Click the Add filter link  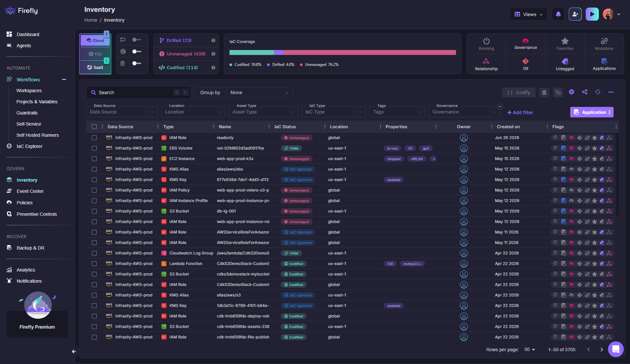[x=520, y=112]
